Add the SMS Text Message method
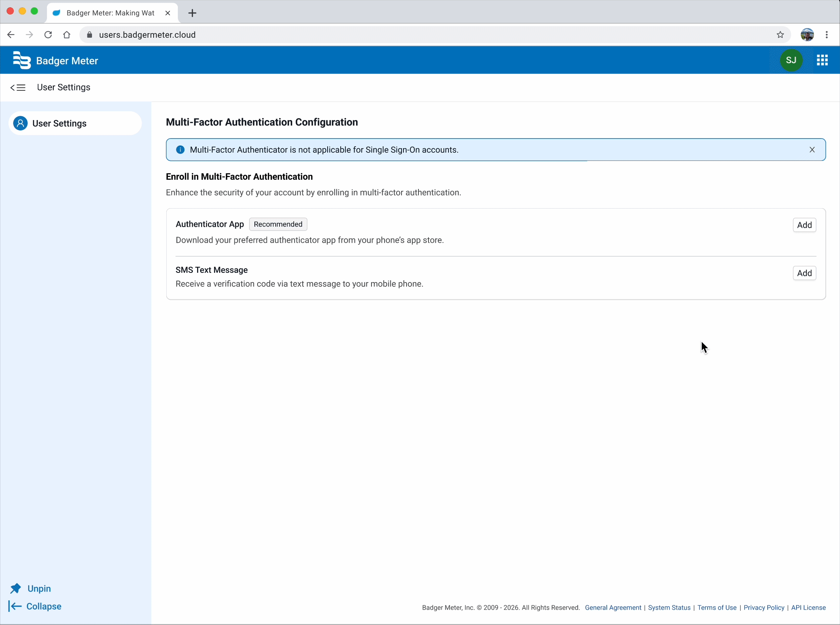Screen dimensions: 840x625 pos(804,273)
